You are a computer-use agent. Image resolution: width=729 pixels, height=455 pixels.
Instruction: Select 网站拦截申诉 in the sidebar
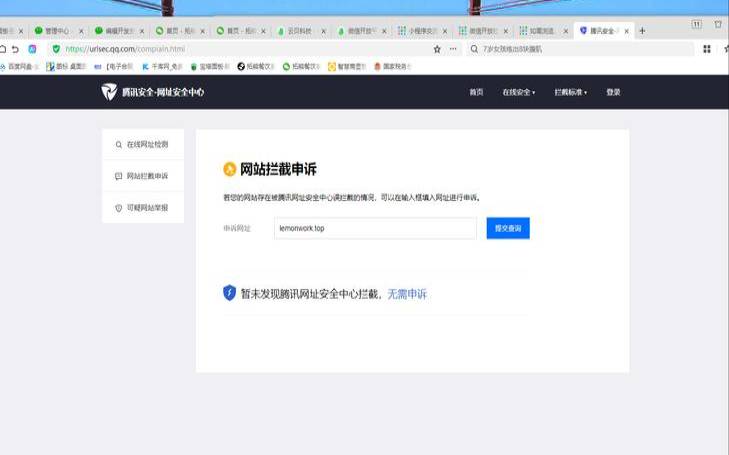pos(143,176)
